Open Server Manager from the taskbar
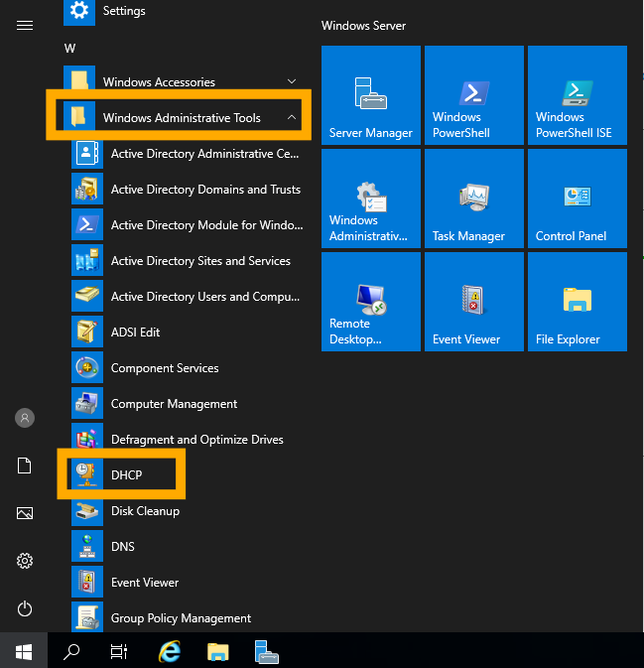The image size is (644, 668). (267, 652)
